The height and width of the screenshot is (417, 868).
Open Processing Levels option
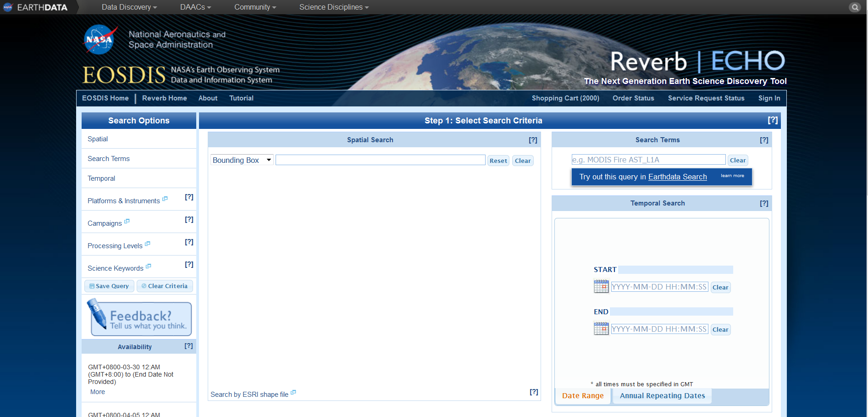pyautogui.click(x=115, y=246)
